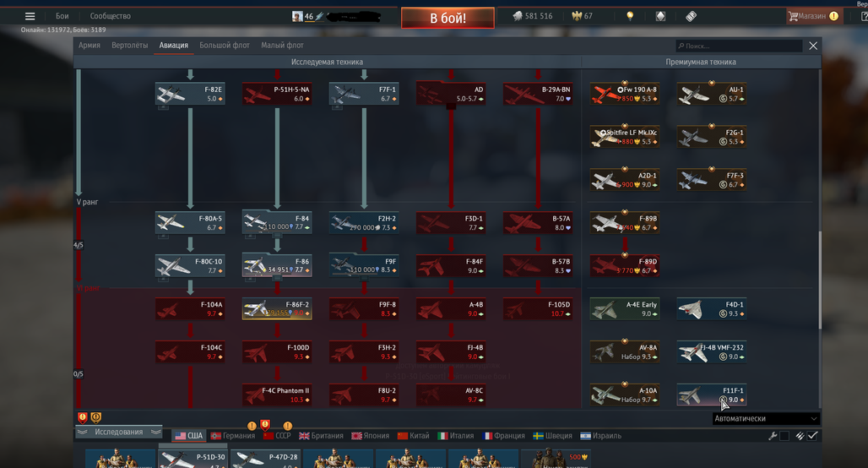Select the Германия nation tab

click(x=232, y=436)
